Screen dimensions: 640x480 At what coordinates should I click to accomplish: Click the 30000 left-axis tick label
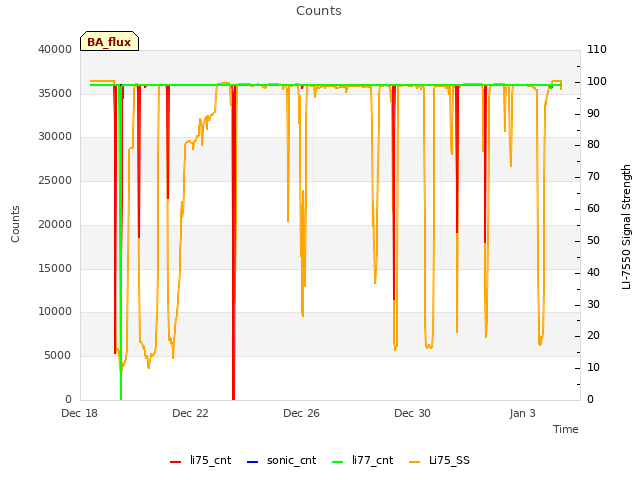[55, 136]
